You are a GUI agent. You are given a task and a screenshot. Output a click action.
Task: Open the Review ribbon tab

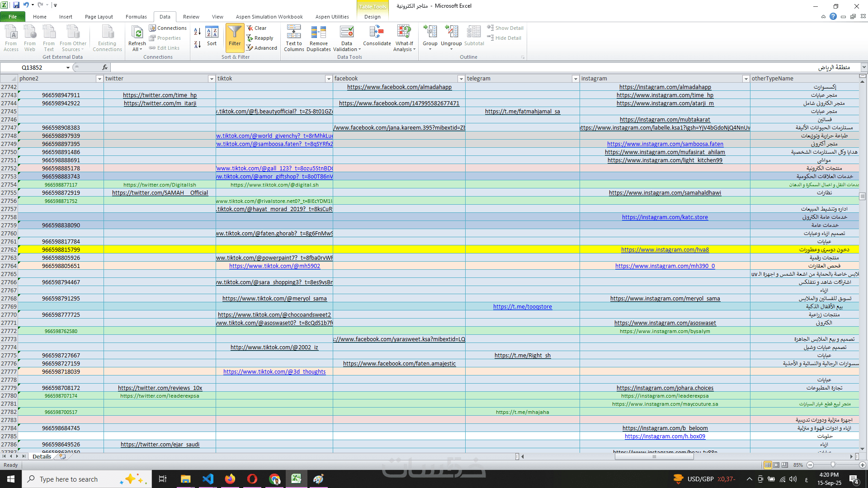click(x=191, y=17)
